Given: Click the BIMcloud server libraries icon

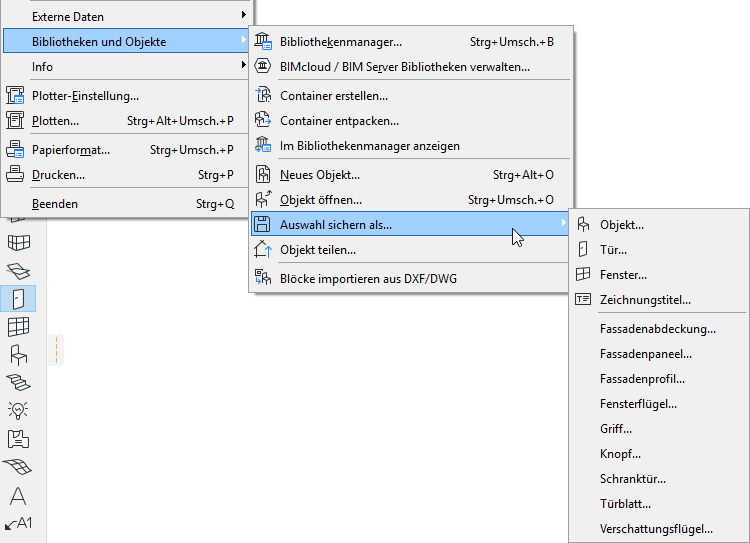Looking at the screenshot, I should (263, 66).
